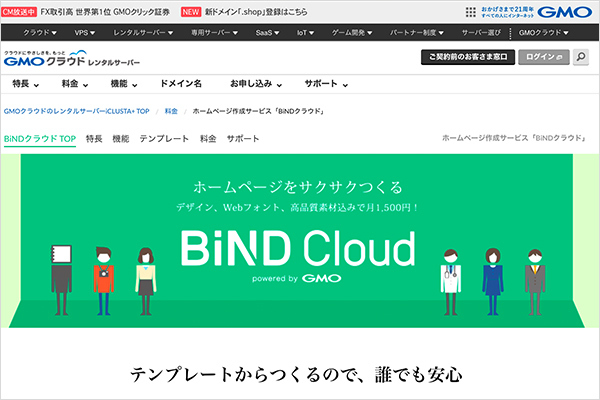Click ご契約前のお客さま窓口 button
This screenshot has height=400, width=600.
pos(468,57)
